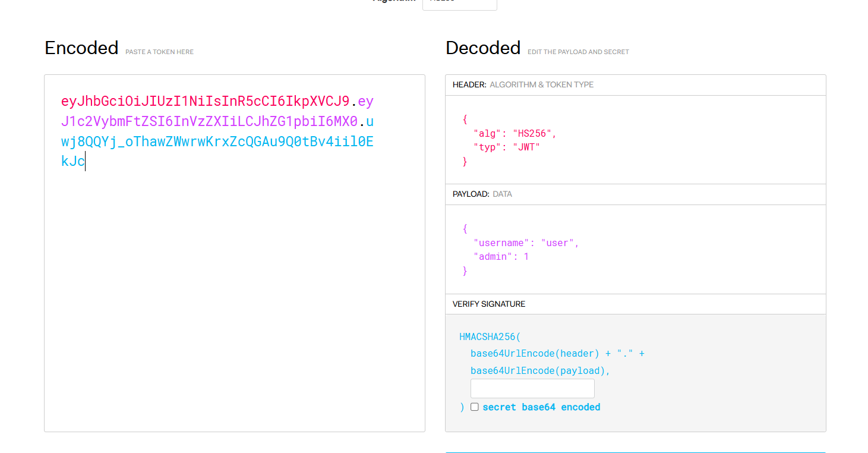868x453 pixels.
Task: Click the blue signature segment of the token
Action: click(217, 142)
